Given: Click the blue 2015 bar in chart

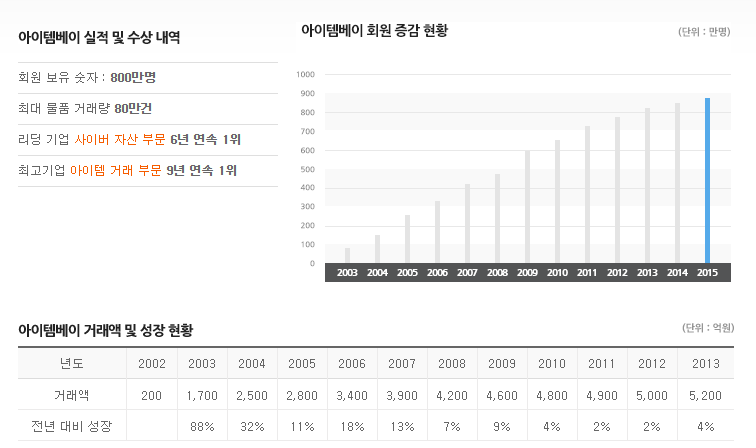Looking at the screenshot, I should click(x=707, y=180).
